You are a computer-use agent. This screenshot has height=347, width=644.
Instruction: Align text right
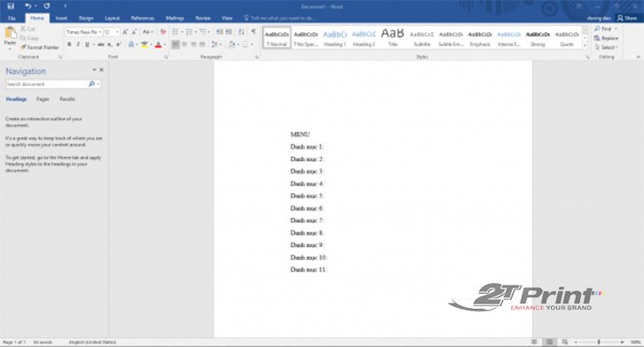[193, 44]
